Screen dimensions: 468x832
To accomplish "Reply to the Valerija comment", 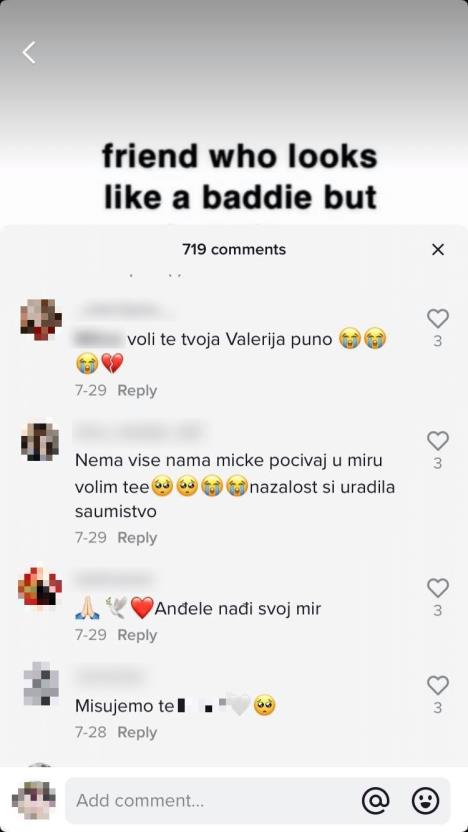I will click(137, 391).
